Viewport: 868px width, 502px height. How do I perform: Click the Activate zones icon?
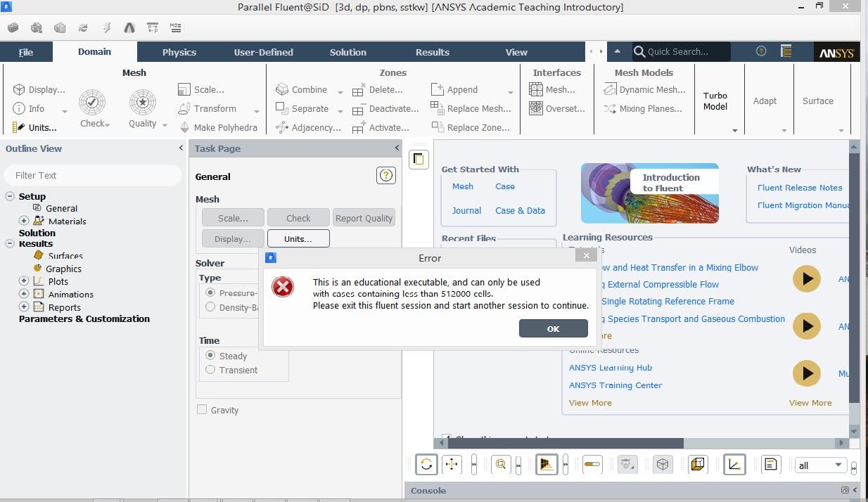pyautogui.click(x=359, y=127)
